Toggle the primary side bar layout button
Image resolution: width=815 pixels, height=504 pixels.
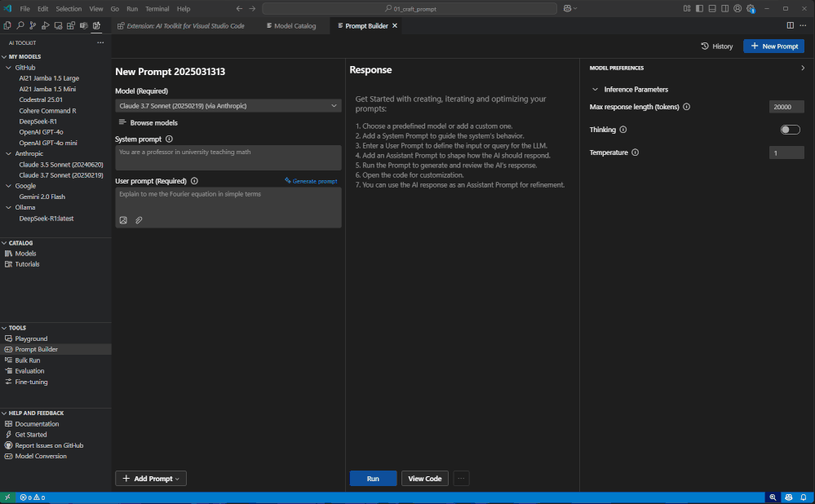699,8
